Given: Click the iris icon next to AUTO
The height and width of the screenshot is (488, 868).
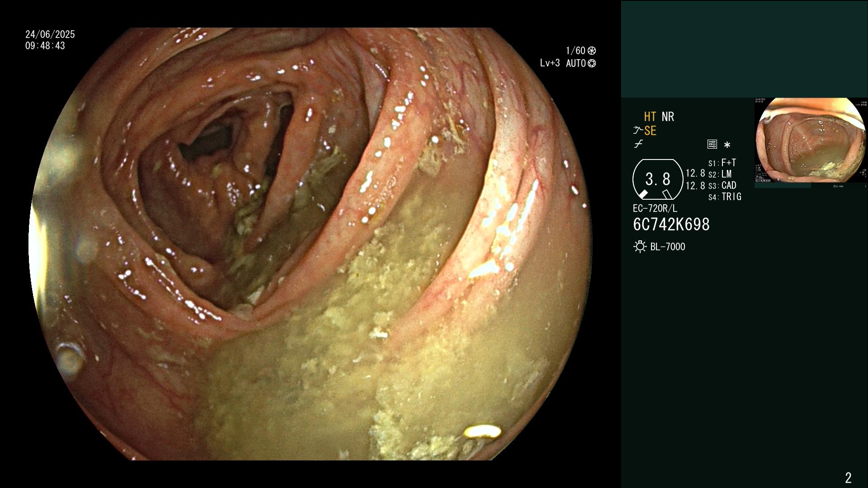Looking at the screenshot, I should (x=592, y=63).
